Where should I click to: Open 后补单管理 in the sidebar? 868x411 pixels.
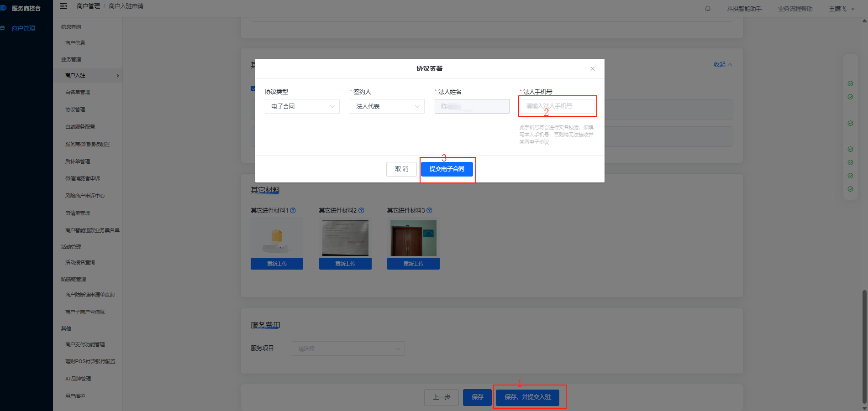point(78,161)
